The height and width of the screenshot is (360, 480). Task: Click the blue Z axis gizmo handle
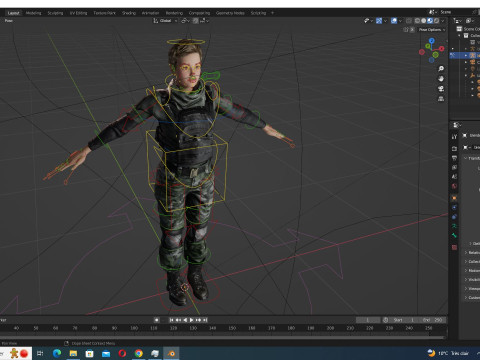click(432, 40)
